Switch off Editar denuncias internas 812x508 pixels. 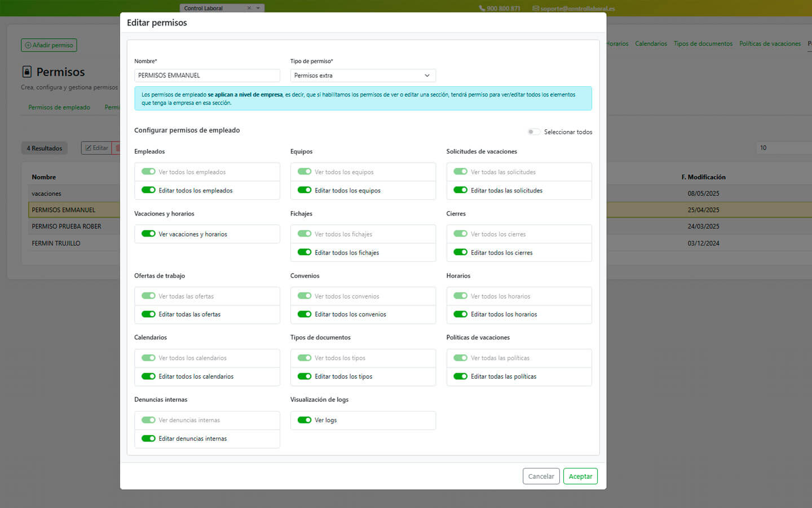148,439
